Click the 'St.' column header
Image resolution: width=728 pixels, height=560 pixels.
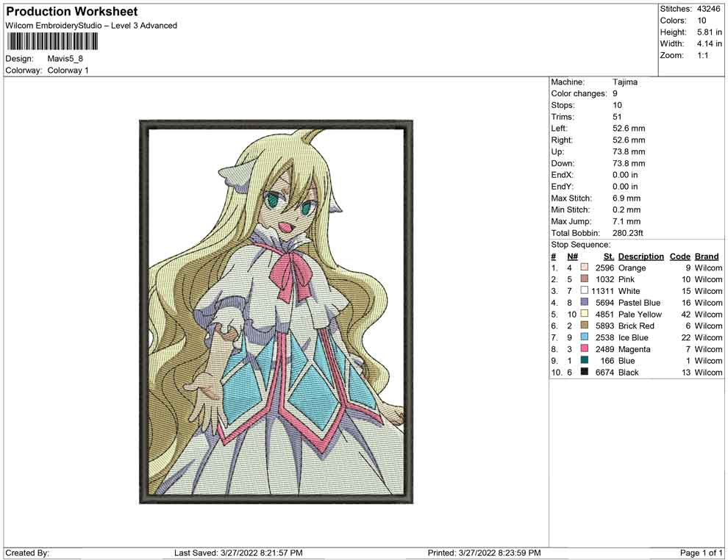coord(609,256)
